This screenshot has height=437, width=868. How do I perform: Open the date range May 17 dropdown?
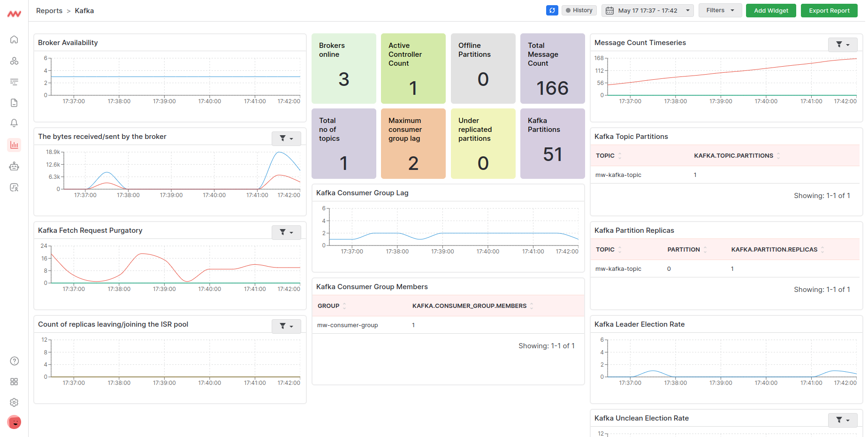(647, 10)
